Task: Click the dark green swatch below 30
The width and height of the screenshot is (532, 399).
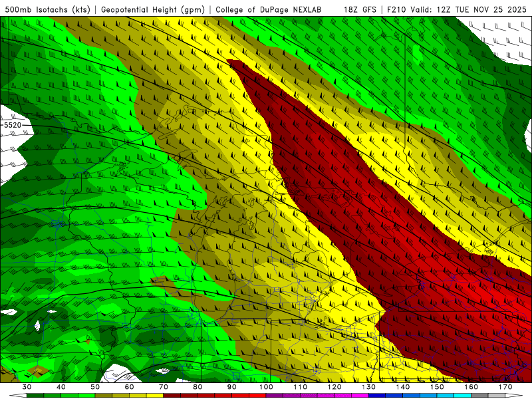Action: [35, 396]
